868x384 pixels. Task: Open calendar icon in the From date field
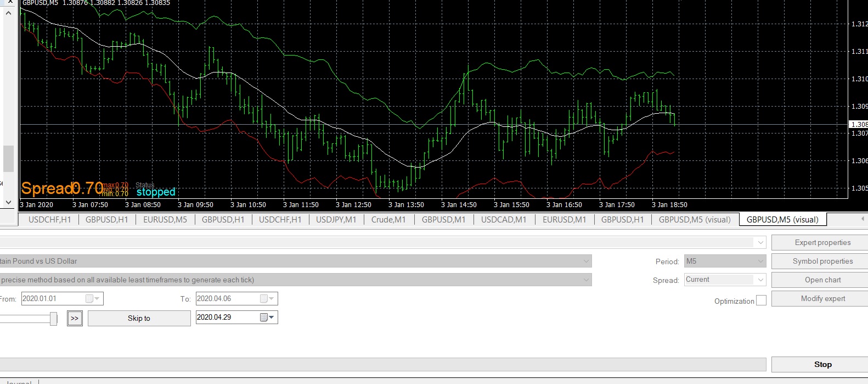click(x=89, y=299)
